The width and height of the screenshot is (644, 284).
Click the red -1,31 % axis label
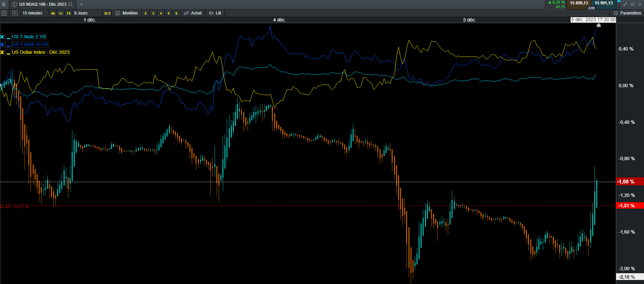pyautogui.click(x=630, y=206)
